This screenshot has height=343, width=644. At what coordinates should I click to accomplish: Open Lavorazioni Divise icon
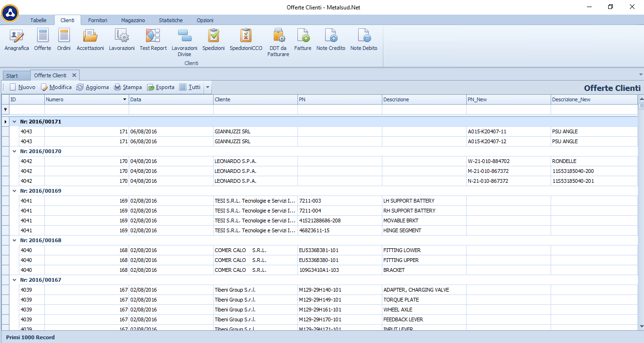point(184,43)
